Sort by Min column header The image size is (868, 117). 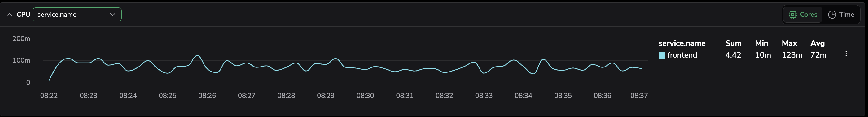pos(761,43)
